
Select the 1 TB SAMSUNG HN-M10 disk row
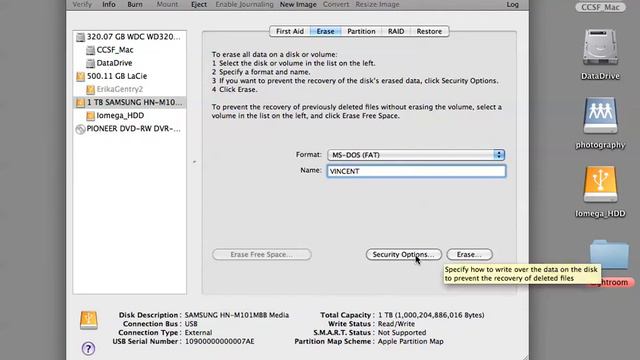130,102
